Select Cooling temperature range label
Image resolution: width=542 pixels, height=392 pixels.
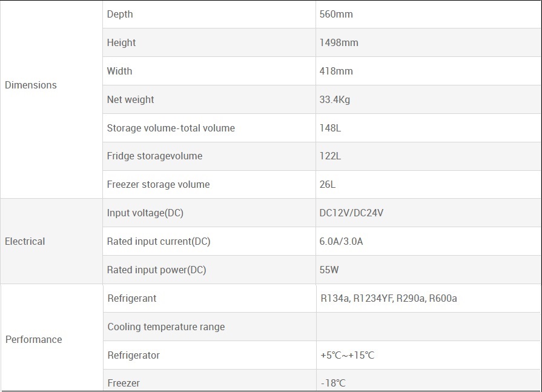pyautogui.click(x=166, y=327)
